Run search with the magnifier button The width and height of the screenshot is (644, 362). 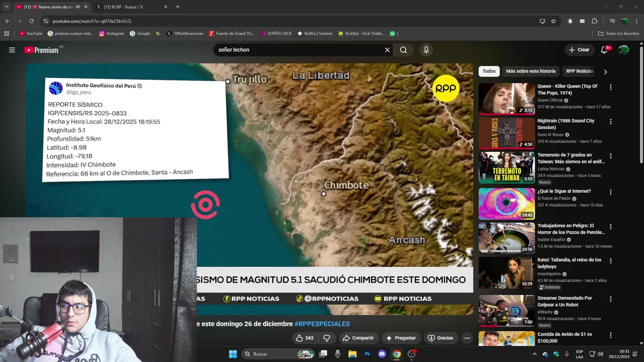click(x=404, y=50)
